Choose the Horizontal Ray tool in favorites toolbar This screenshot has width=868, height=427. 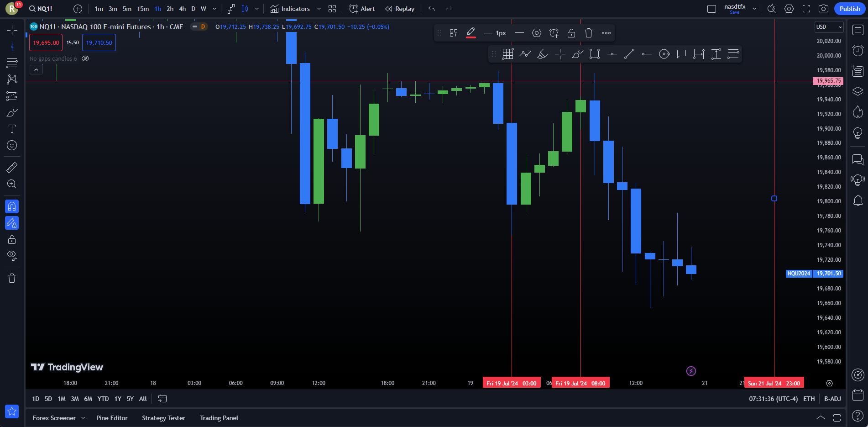647,54
